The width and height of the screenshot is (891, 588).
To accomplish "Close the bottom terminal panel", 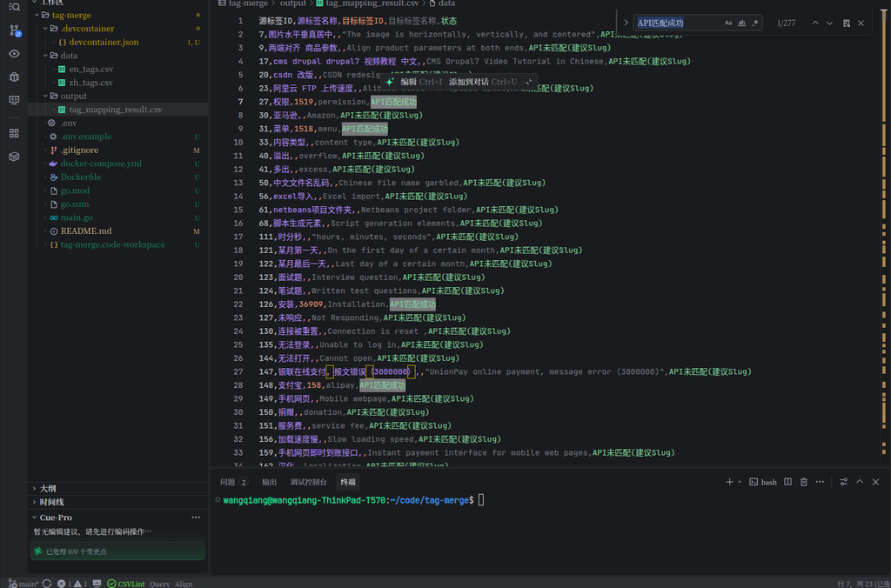I will coord(875,482).
